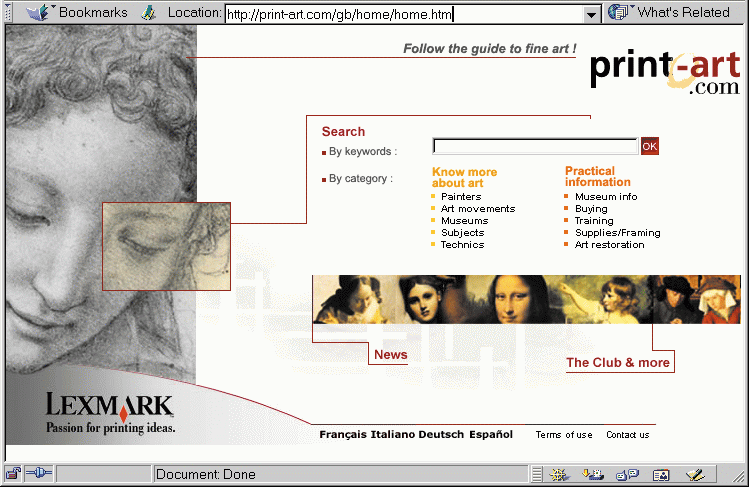Switch site language to Français
The width and height of the screenshot is (749, 487).
coord(343,434)
